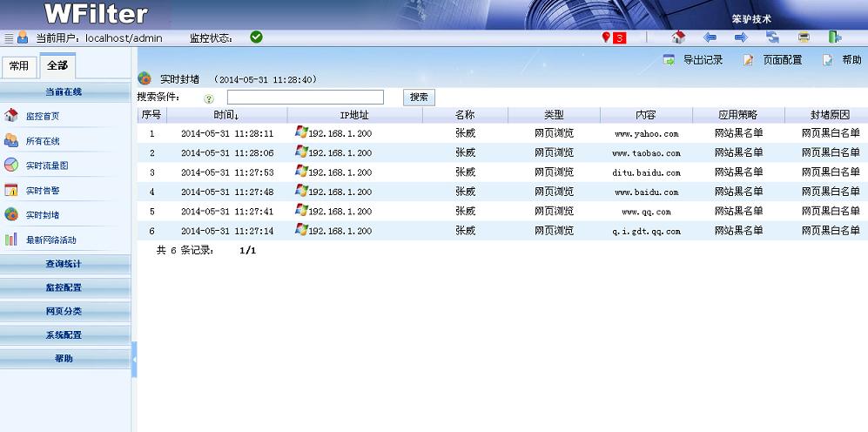This screenshot has height=432, width=868.
Task: Sort by the 时间 column header
Action: tap(226, 115)
